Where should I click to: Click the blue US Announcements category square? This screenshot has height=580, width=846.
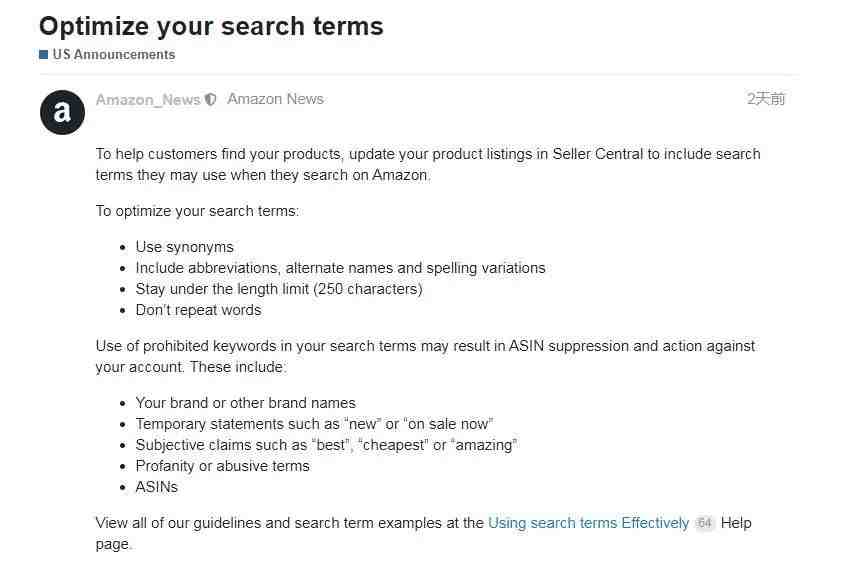click(x=44, y=54)
